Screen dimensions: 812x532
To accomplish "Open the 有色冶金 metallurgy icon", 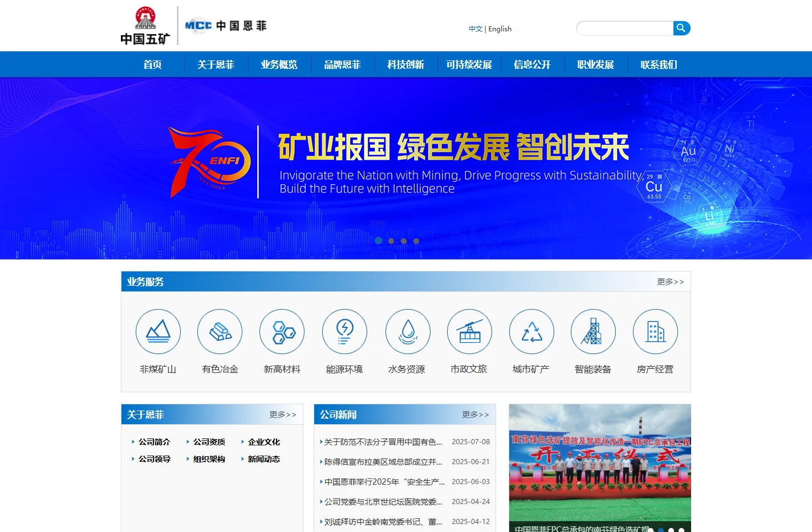I will click(x=220, y=331).
